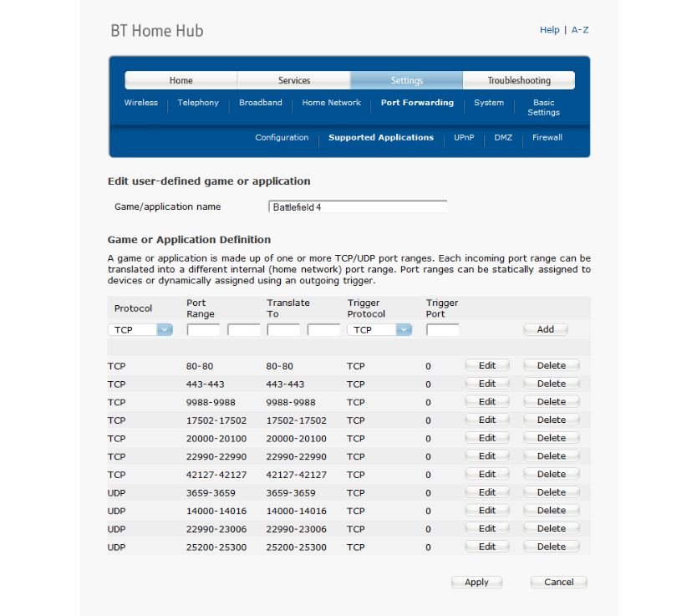
Task: Switch to the Services tab
Action: 294,80
